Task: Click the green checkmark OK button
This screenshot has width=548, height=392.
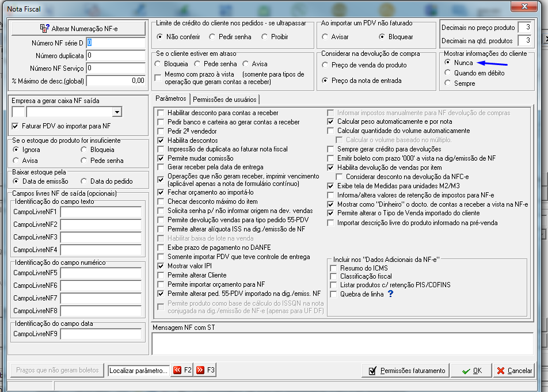Action: coord(471,371)
